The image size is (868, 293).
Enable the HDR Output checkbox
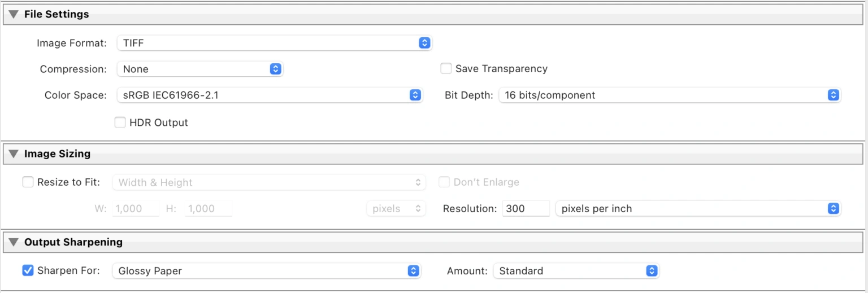(x=120, y=123)
